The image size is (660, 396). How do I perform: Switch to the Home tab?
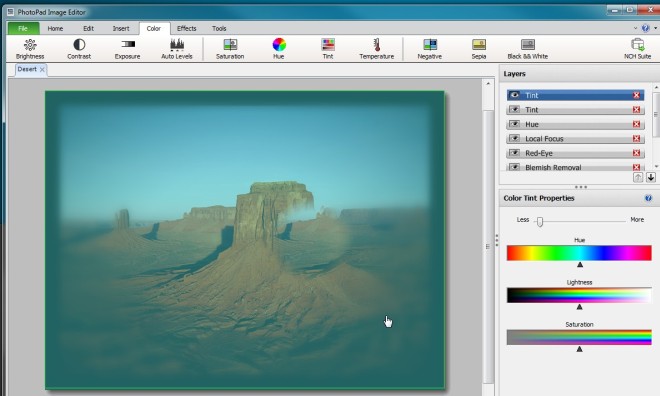[55, 28]
